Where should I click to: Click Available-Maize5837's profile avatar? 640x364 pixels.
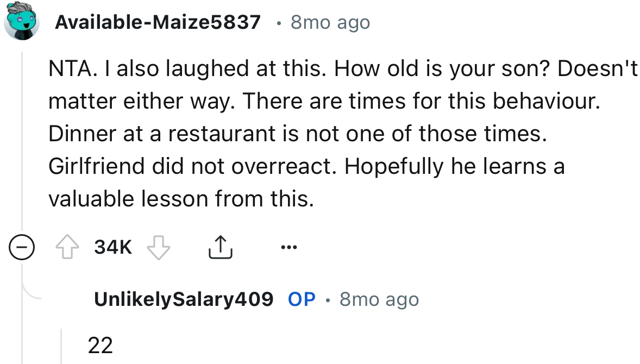click(21, 22)
